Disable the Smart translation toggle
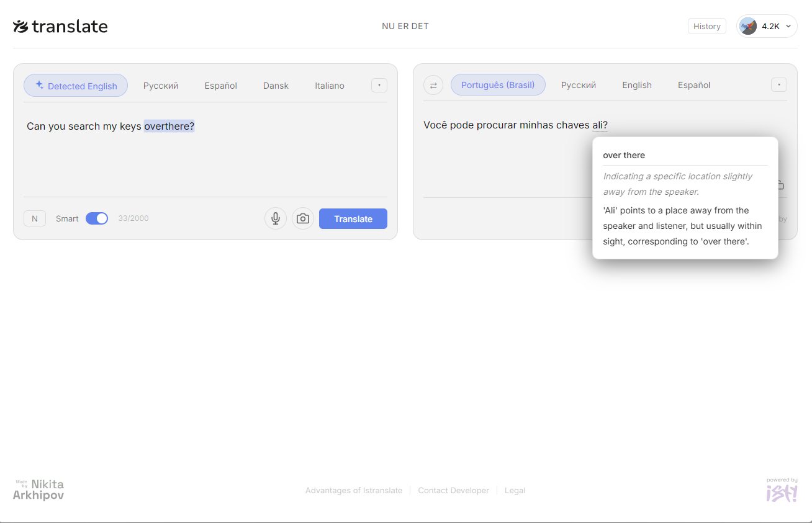The image size is (812, 523). (x=97, y=218)
